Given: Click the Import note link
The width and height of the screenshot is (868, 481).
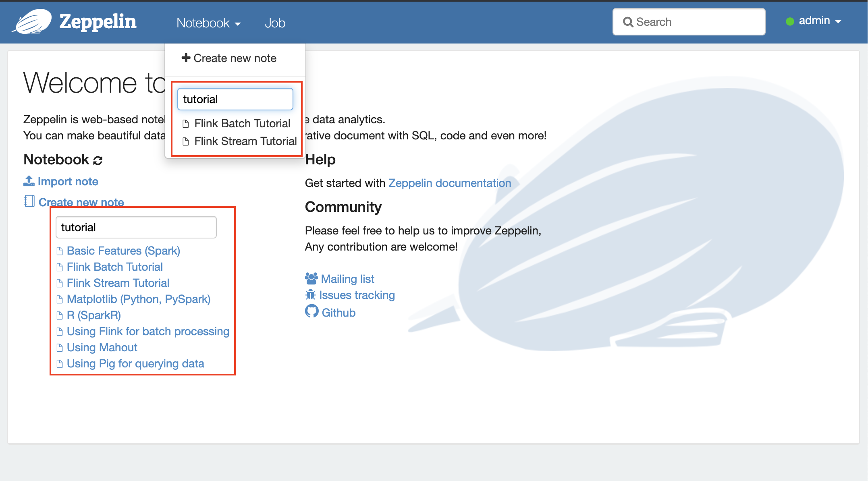Looking at the screenshot, I should click(x=68, y=181).
